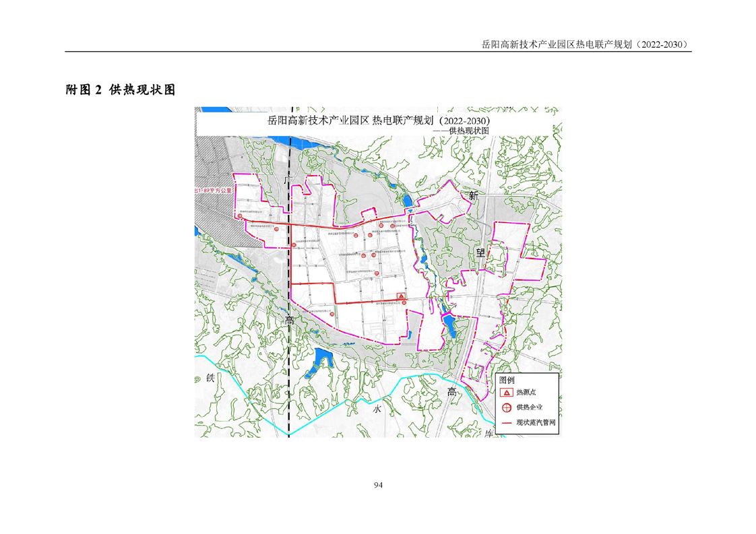The width and height of the screenshot is (756, 534).
Task: Click the 热源点 legend text label
Action: tap(526, 392)
